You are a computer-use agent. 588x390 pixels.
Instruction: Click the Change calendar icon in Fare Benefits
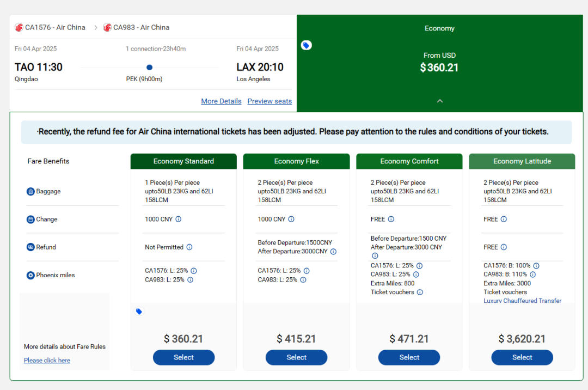coord(30,220)
